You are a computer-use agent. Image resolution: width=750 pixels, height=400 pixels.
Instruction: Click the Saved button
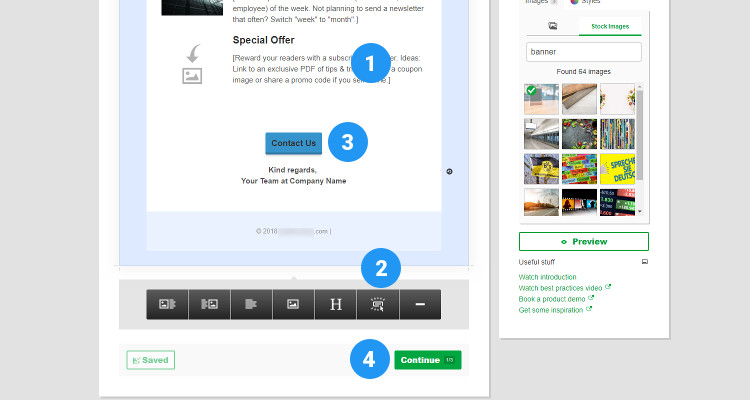click(151, 360)
